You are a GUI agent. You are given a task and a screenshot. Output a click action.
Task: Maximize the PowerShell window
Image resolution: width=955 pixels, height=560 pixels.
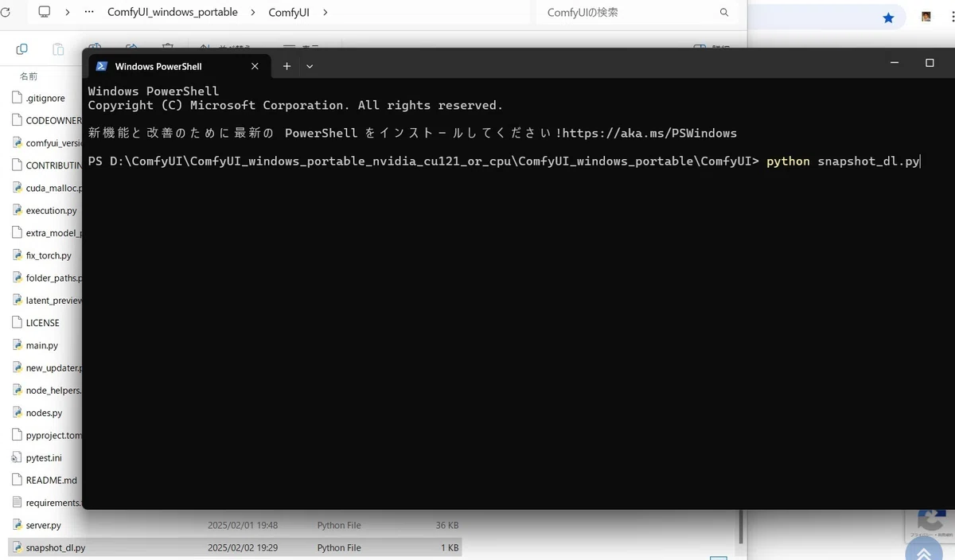(930, 63)
